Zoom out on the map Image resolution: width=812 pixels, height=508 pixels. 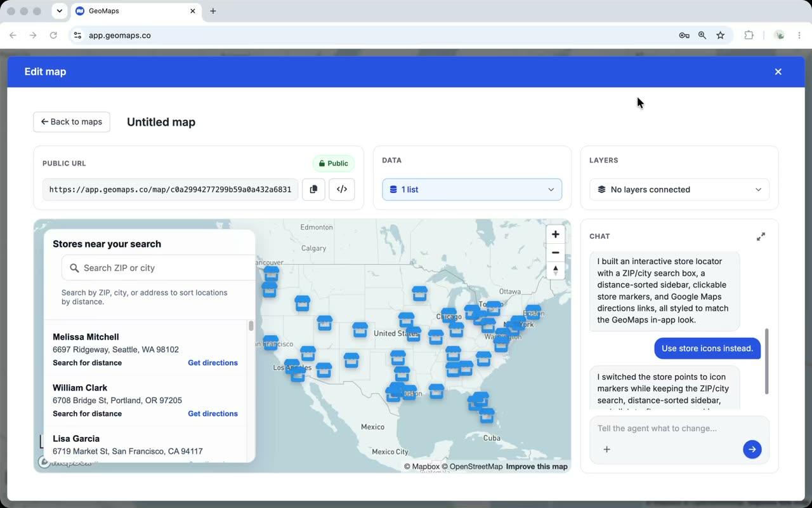click(x=555, y=252)
